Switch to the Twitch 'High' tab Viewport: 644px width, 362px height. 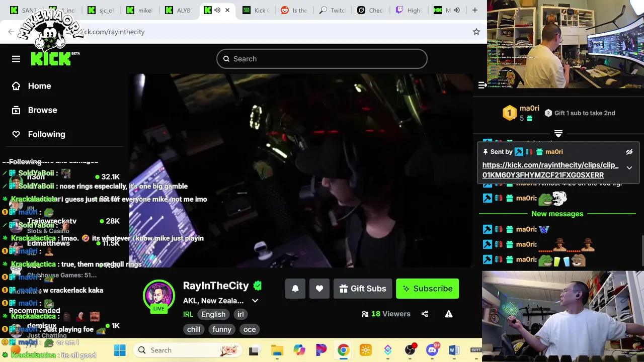pos(408,10)
